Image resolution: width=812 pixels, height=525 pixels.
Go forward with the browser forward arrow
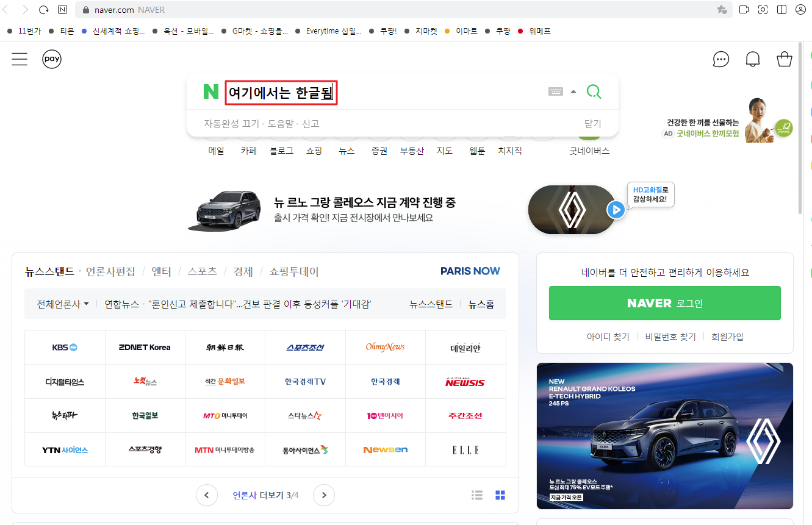pos(25,10)
